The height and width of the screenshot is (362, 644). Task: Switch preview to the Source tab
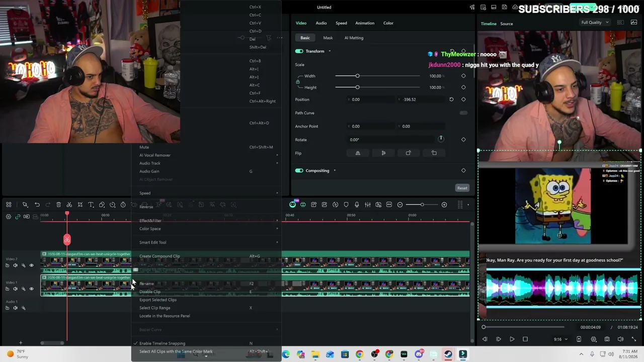(x=507, y=24)
